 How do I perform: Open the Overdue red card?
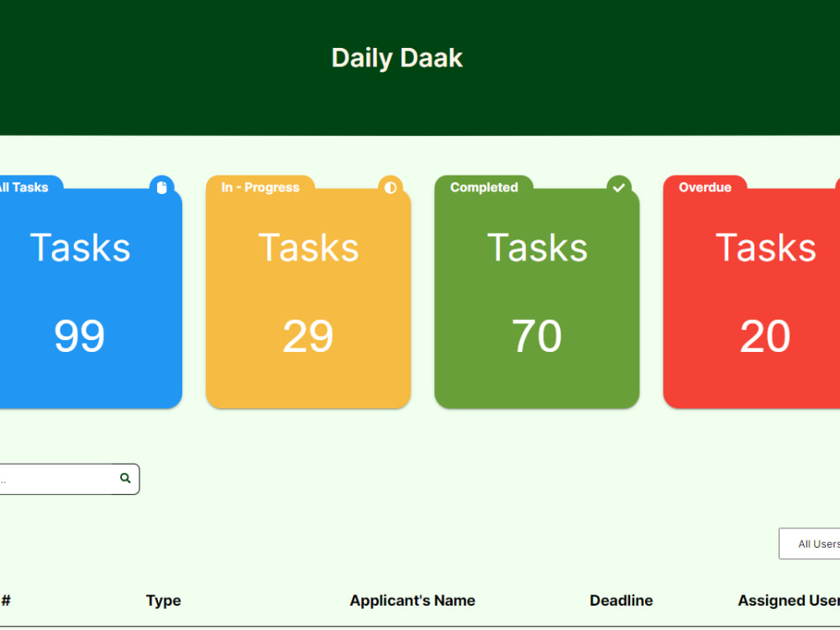(752, 292)
